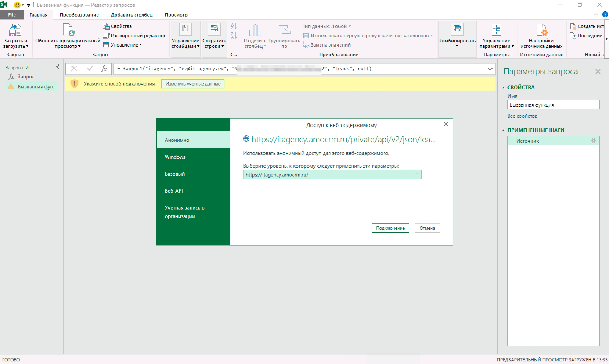
Task: Click the Имя name input field
Action: 553,105
